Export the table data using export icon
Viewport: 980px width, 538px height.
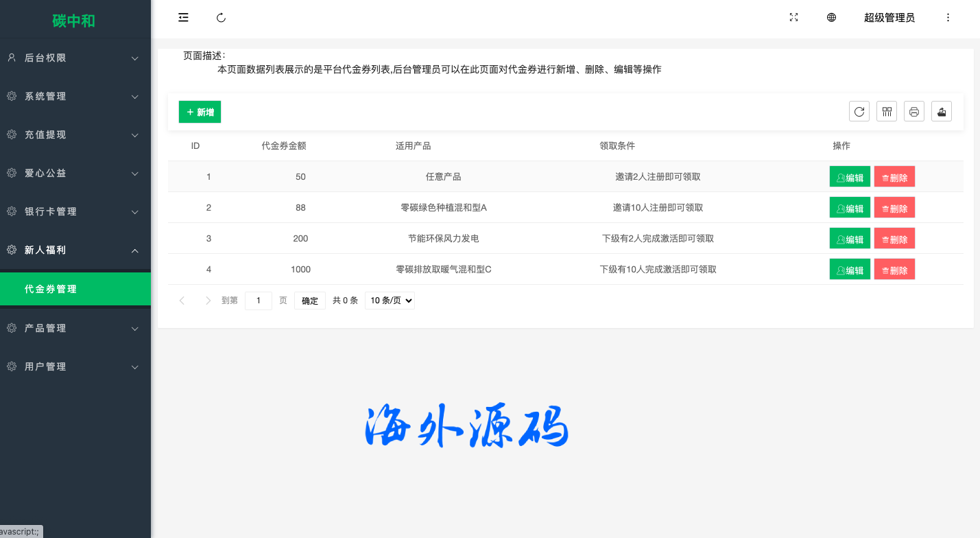(942, 111)
